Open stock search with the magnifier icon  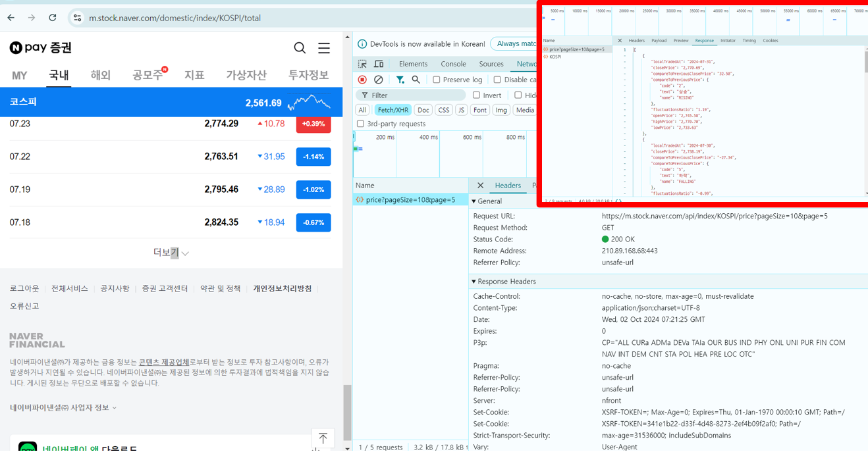(x=300, y=47)
